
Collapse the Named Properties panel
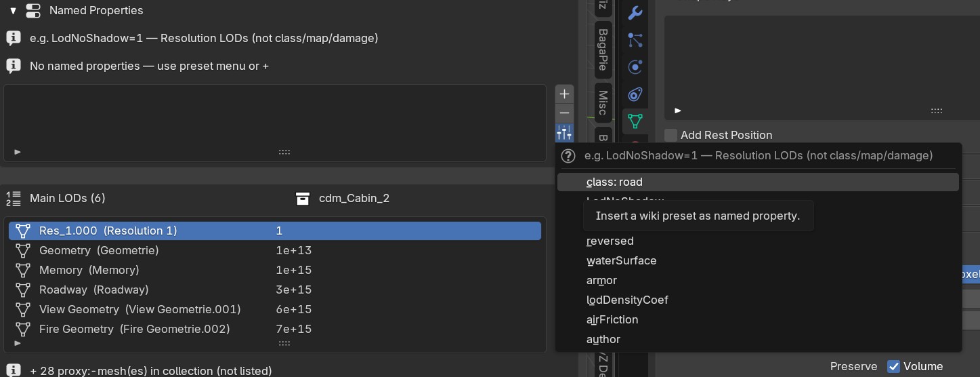[13, 11]
